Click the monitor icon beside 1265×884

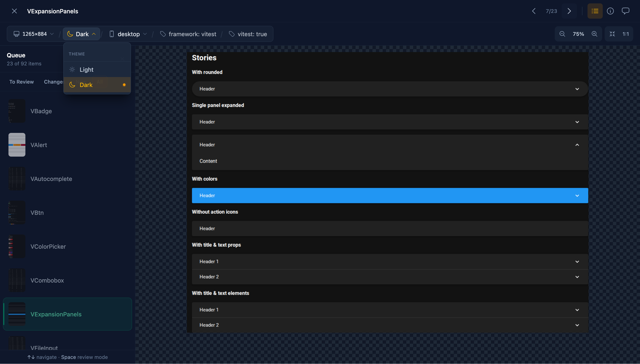(x=16, y=34)
